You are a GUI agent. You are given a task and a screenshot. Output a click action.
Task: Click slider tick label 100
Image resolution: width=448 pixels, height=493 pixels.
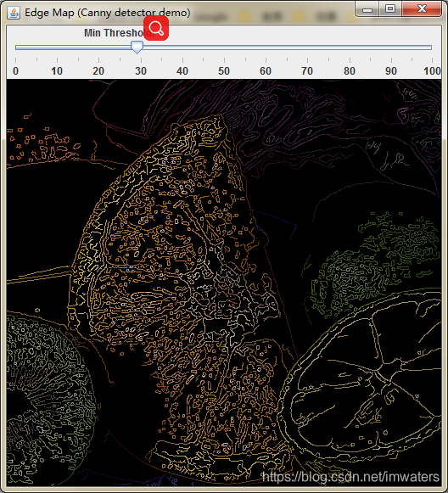432,71
